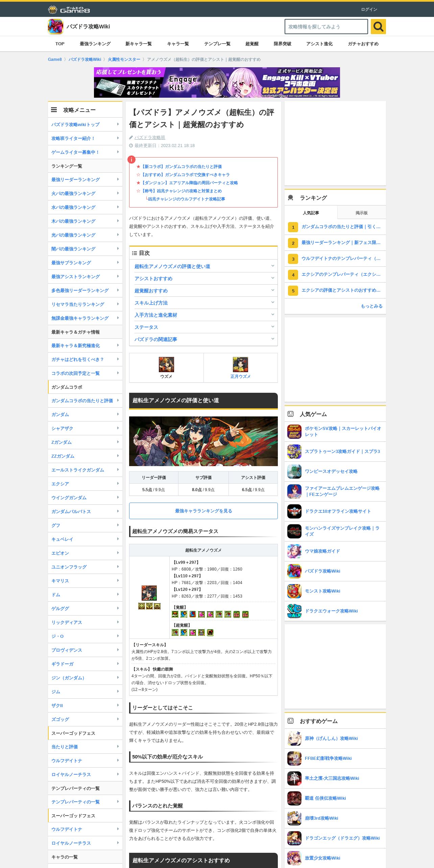The height and width of the screenshot is (868, 434).
Task: Click the ウズメ character thumbnail
Action: 166,364
